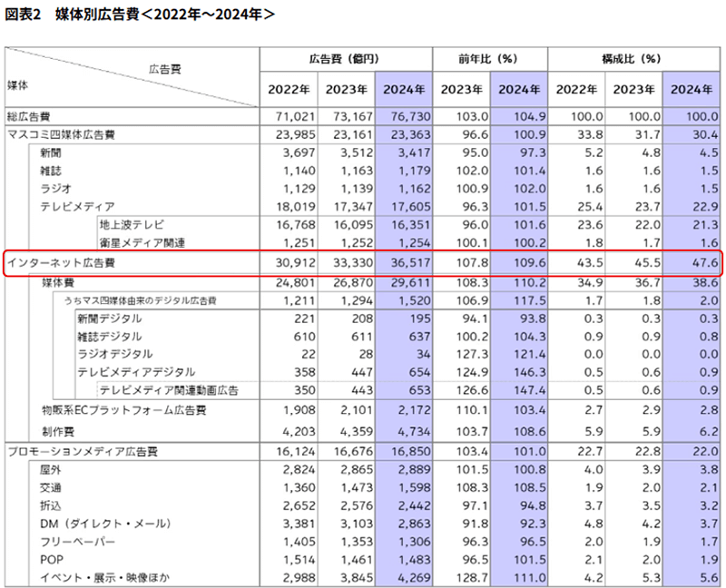The height and width of the screenshot is (588, 726).
Task: Select the 76,730 total ad spend cell
Action: 405,117
